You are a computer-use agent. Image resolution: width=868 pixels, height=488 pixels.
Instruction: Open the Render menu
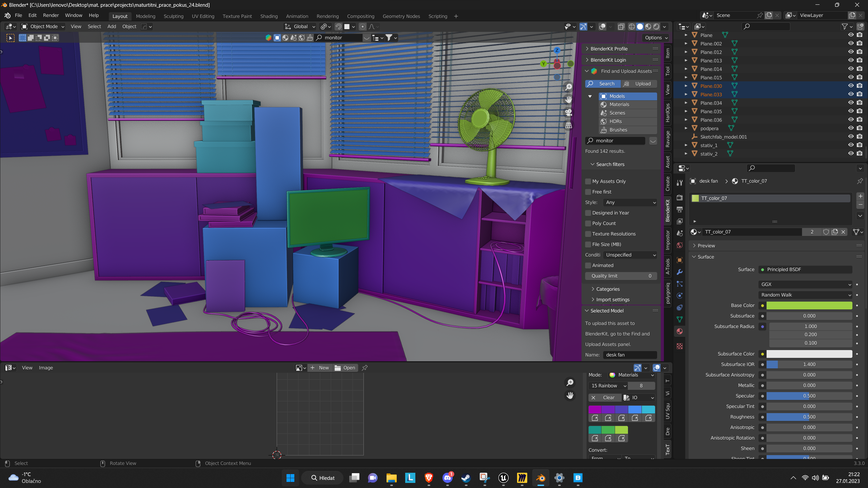(51, 16)
